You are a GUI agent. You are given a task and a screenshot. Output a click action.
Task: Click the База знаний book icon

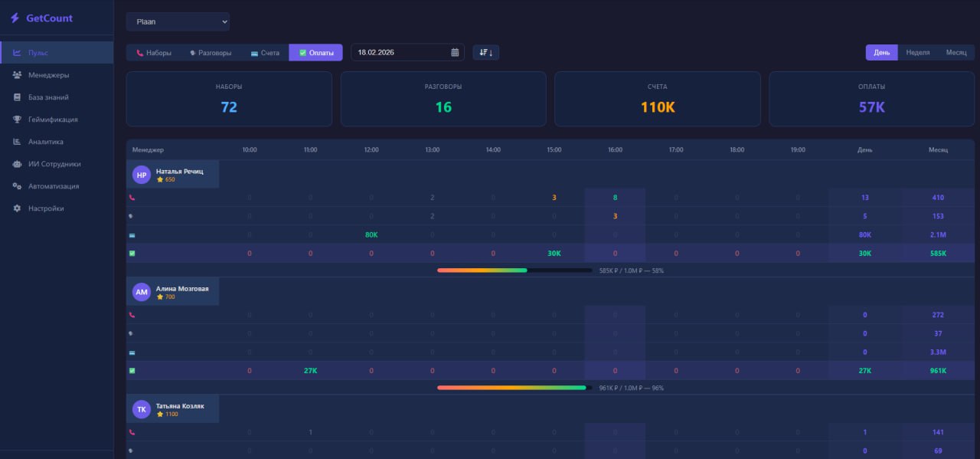[x=17, y=97]
